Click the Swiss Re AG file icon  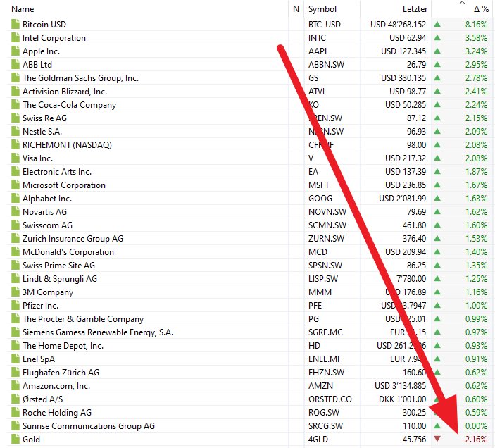click(15, 118)
